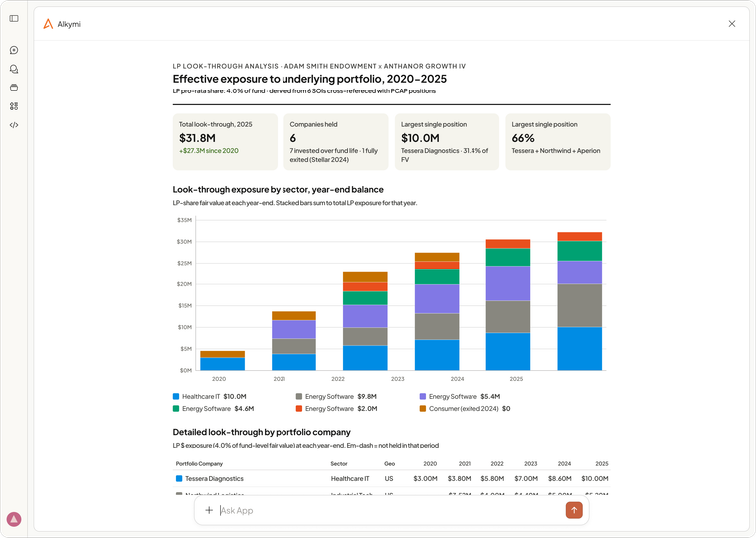Select the $10.0M Largest single position card
Screen dimensions: 756x538
click(x=447, y=142)
